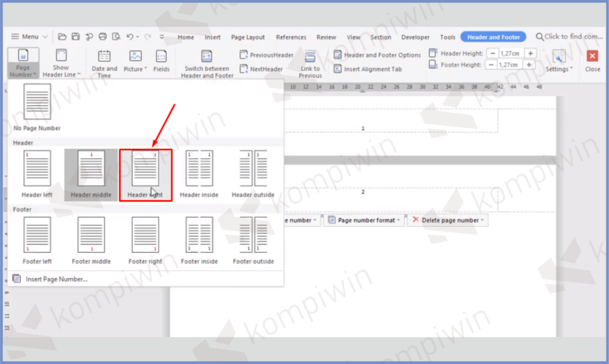
Task: Select the No Page Number option
Action: pos(37,102)
